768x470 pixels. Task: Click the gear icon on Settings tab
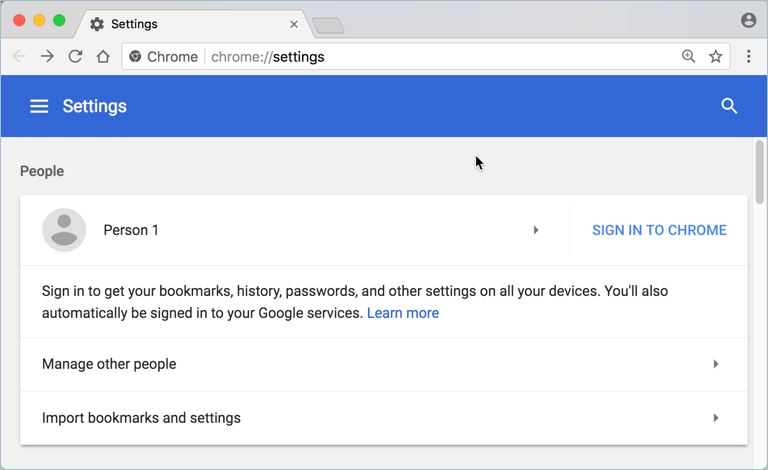pos(97,24)
